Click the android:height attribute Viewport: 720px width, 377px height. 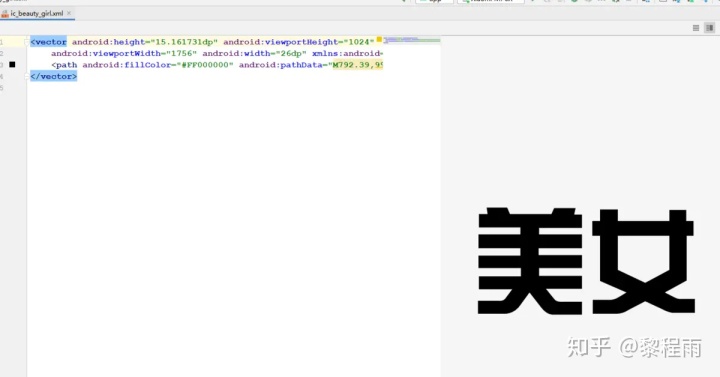tap(108, 42)
